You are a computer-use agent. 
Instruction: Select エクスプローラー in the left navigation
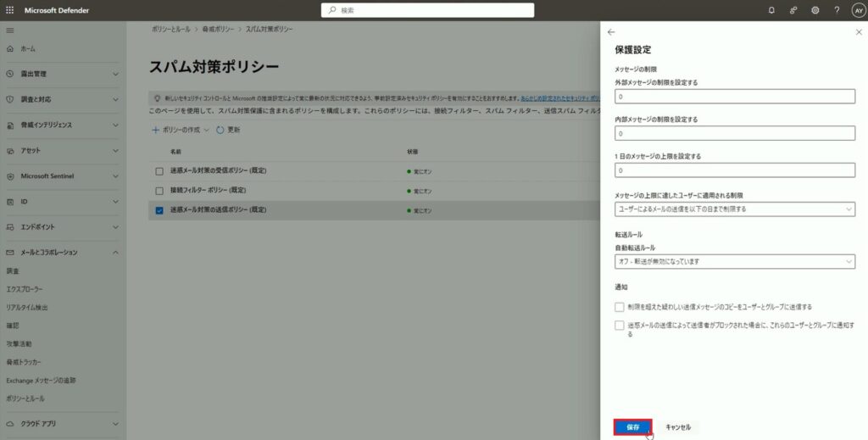[25, 289]
